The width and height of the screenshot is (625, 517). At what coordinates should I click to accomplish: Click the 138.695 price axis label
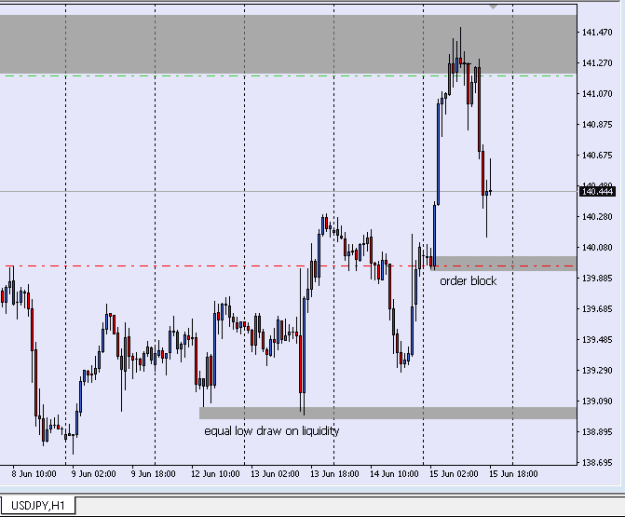597,462
